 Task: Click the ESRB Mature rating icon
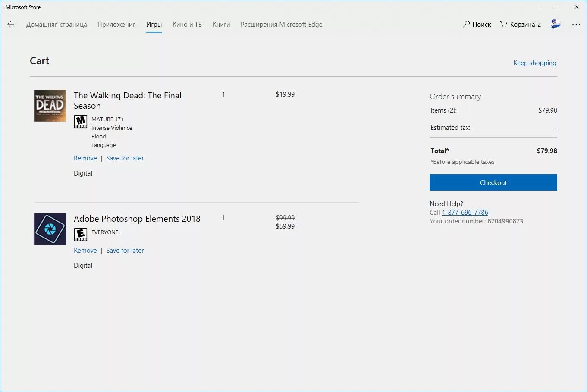click(81, 122)
